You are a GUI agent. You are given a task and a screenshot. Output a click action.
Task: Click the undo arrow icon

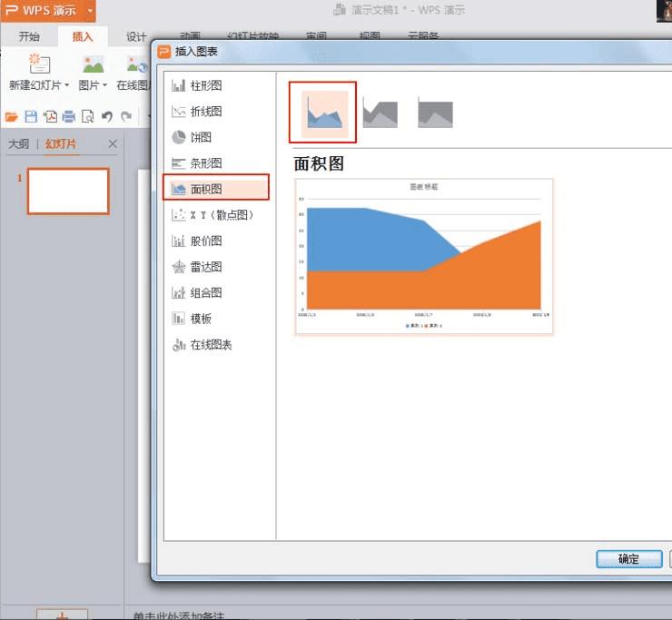pyautogui.click(x=107, y=116)
